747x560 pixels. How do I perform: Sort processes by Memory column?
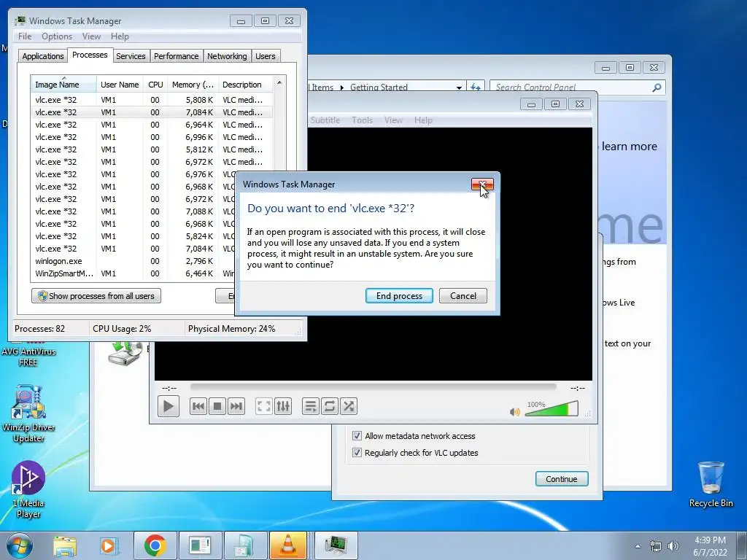(193, 85)
